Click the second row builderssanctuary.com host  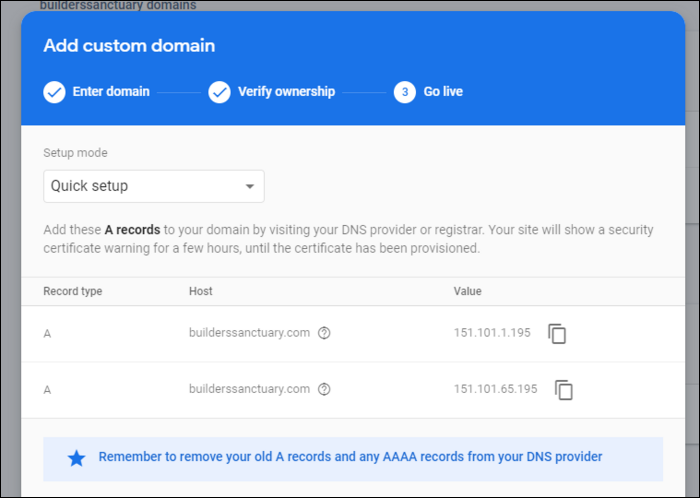pyautogui.click(x=249, y=390)
